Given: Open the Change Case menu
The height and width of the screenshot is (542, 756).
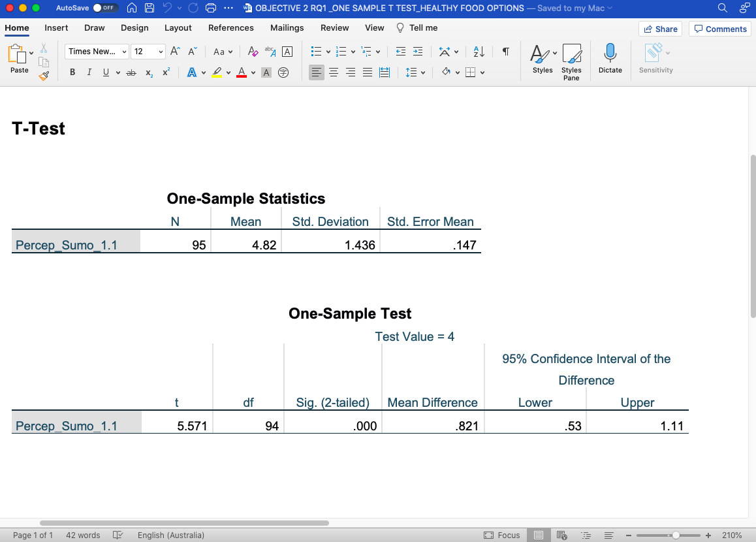Looking at the screenshot, I should (x=223, y=52).
